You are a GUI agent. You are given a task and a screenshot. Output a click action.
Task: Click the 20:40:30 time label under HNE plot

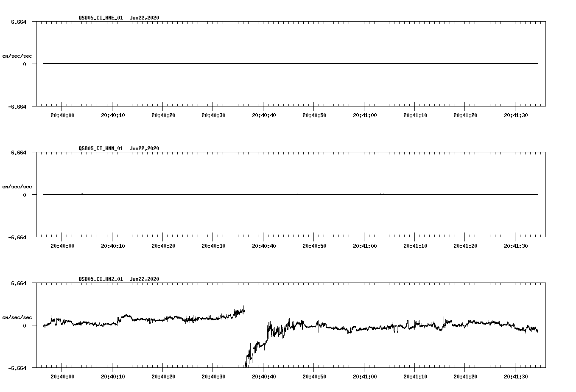213,115
